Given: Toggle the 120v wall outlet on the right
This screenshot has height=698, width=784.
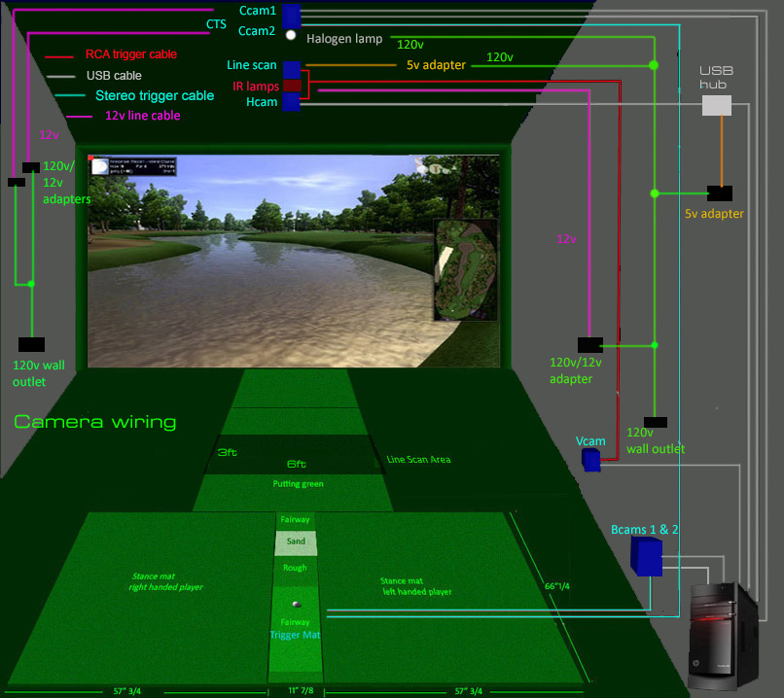Looking at the screenshot, I should pyautogui.click(x=655, y=421).
